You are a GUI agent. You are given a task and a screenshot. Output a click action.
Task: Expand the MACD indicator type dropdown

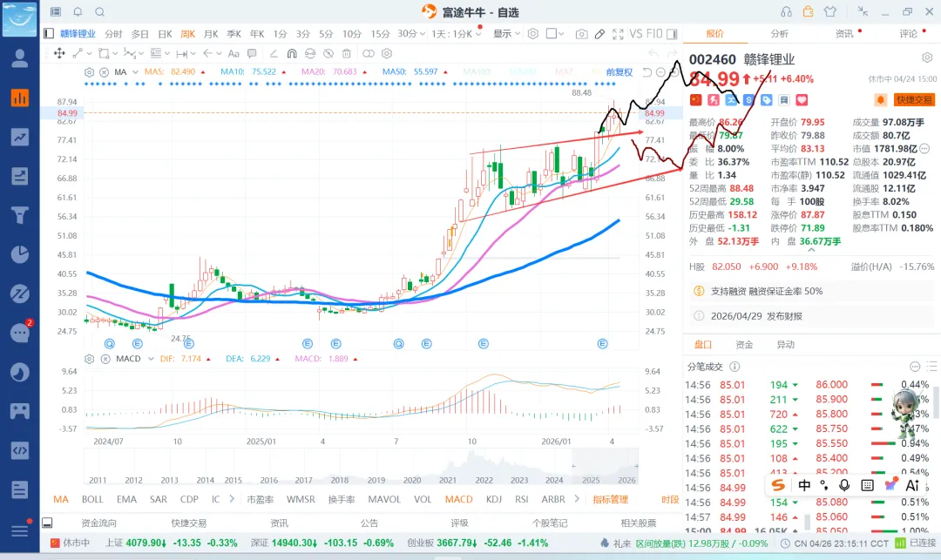tap(151, 359)
